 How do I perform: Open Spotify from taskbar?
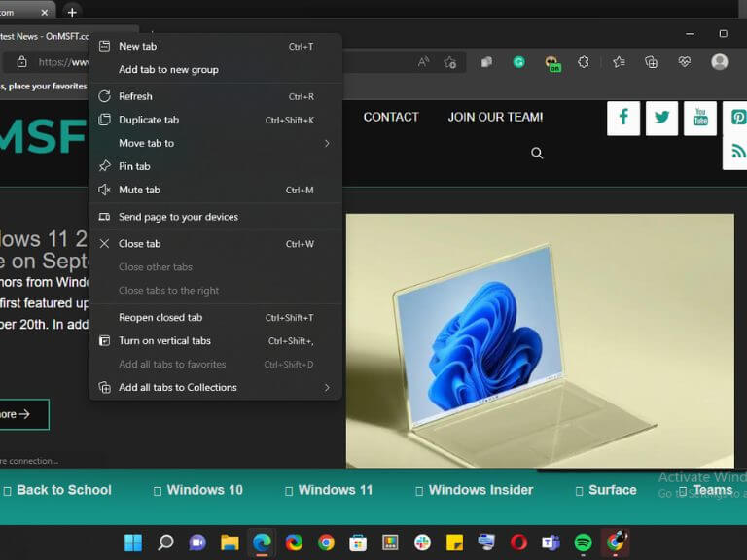(x=584, y=542)
